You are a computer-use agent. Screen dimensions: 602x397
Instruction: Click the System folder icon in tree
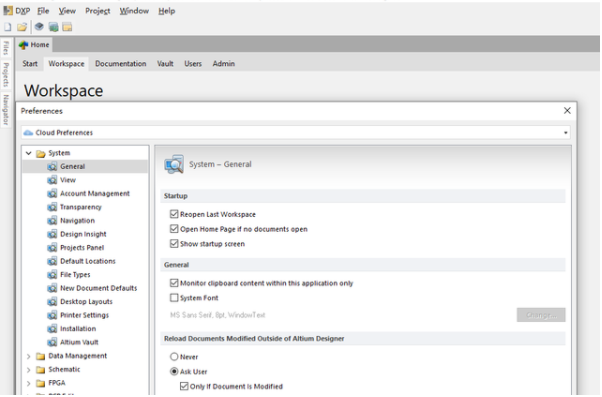point(41,154)
